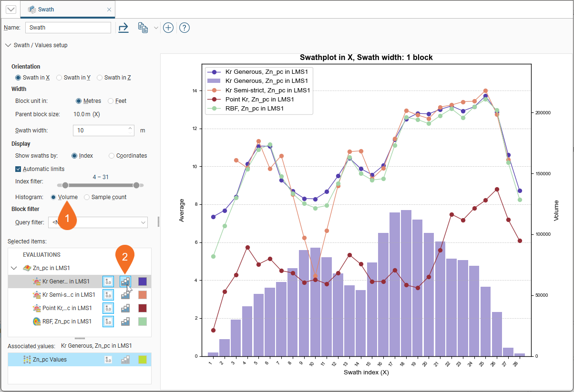
Task: Open the tab list dropdown at top left
Action: point(10,10)
